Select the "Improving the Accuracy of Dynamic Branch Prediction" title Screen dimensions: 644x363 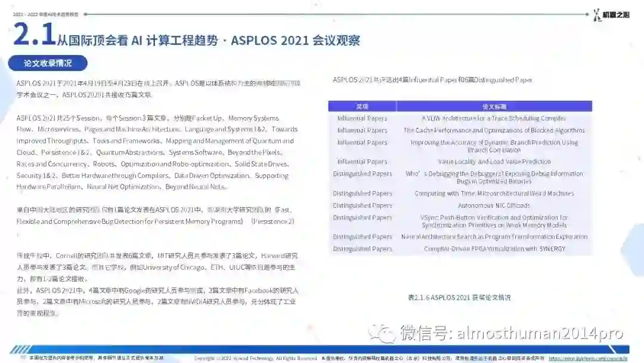494,146
